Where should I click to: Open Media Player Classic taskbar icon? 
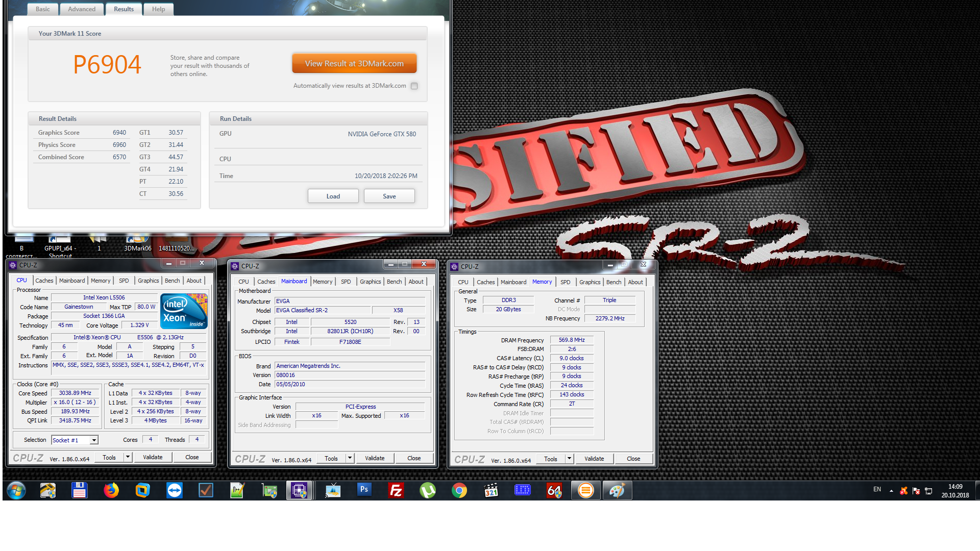click(491, 491)
